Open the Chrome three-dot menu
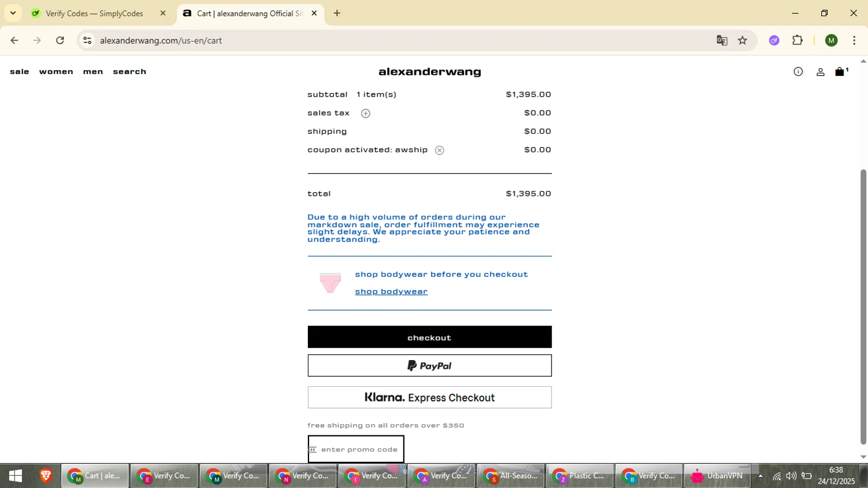The image size is (868, 488). pos(854,41)
